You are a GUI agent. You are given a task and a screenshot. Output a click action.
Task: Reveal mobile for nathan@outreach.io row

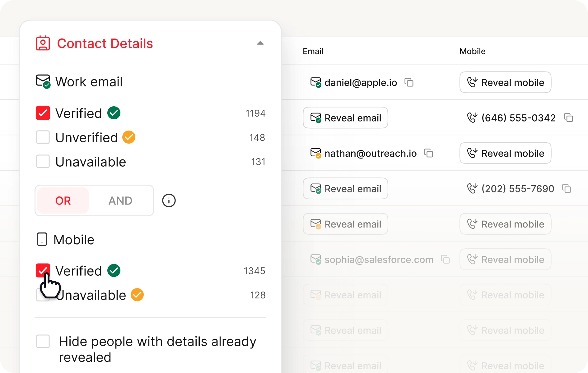click(x=505, y=153)
